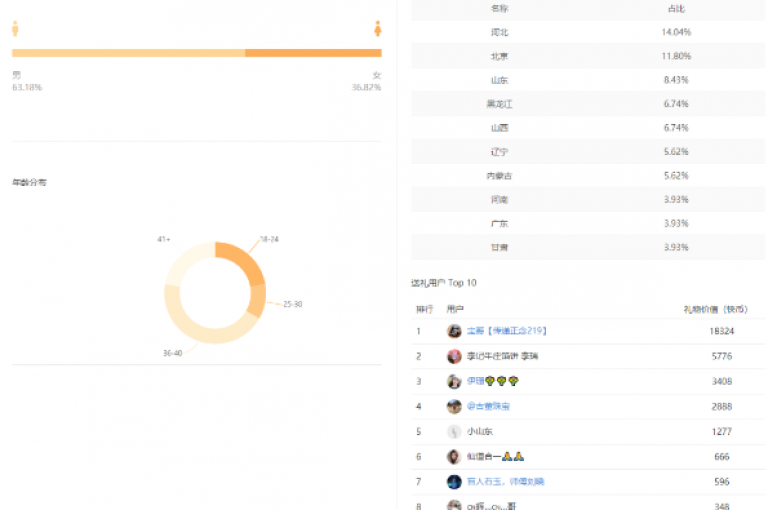This screenshot has width=768, height=510.
Task: Click the female figure icon above the gender bar
Action: coord(378,28)
